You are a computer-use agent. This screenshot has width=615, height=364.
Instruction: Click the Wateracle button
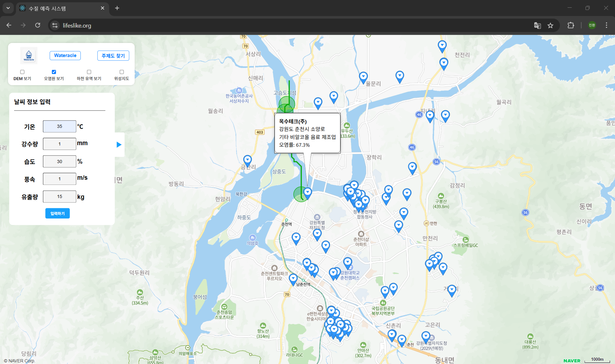point(65,55)
